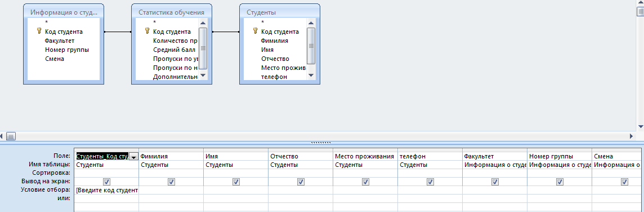
Task: Click left arrow of horizontal scrollbar
Action: (x=2, y=136)
